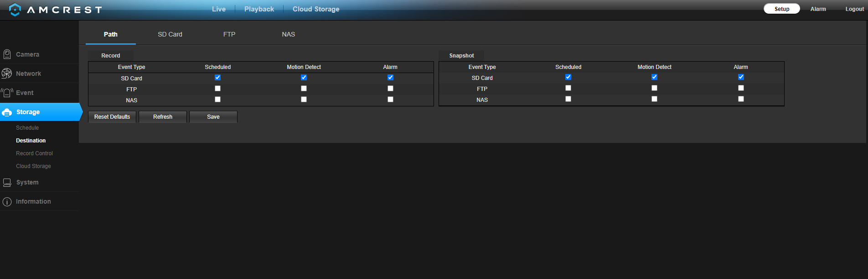Viewport: 868px width, 279px height.
Task: Click the Storage drive icon
Action: coord(7,112)
